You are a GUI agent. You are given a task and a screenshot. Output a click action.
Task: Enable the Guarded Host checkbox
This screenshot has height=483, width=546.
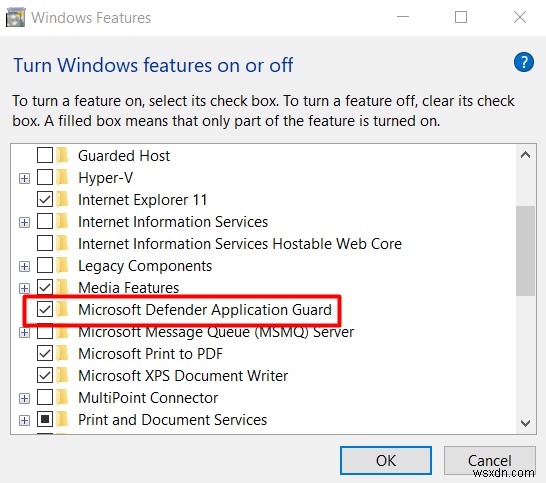tap(45, 155)
